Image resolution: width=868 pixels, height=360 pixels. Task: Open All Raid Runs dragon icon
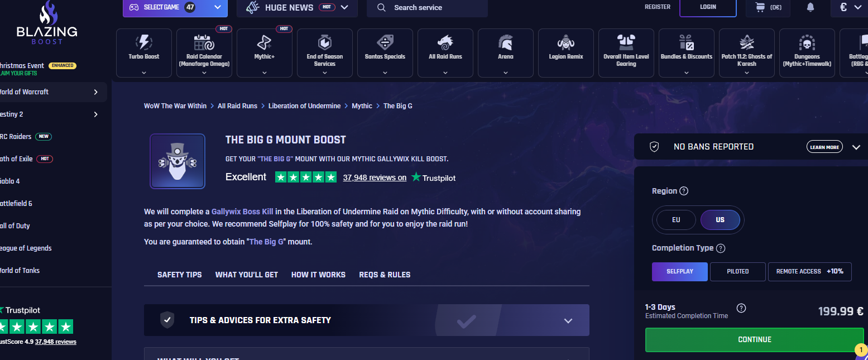pyautogui.click(x=445, y=42)
